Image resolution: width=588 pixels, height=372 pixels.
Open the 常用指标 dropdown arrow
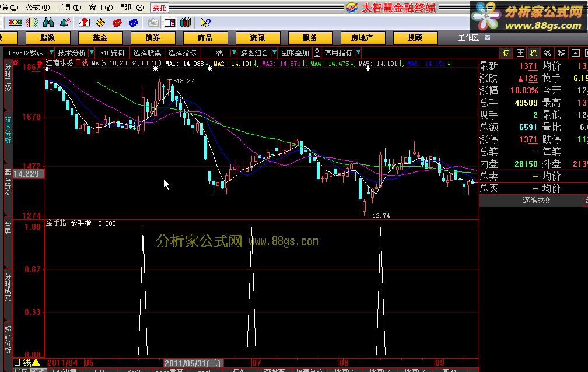click(x=358, y=52)
